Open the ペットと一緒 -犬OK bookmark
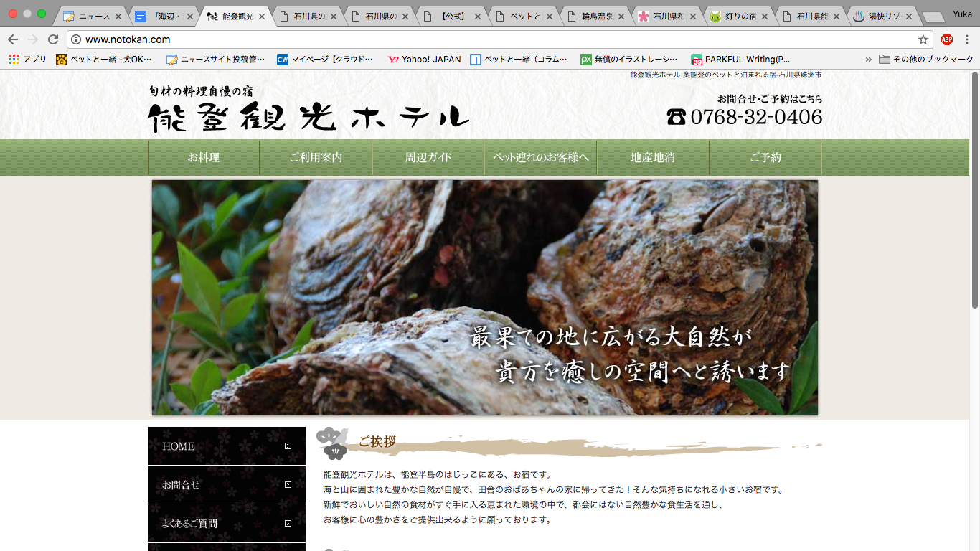980x551 pixels. (104, 60)
